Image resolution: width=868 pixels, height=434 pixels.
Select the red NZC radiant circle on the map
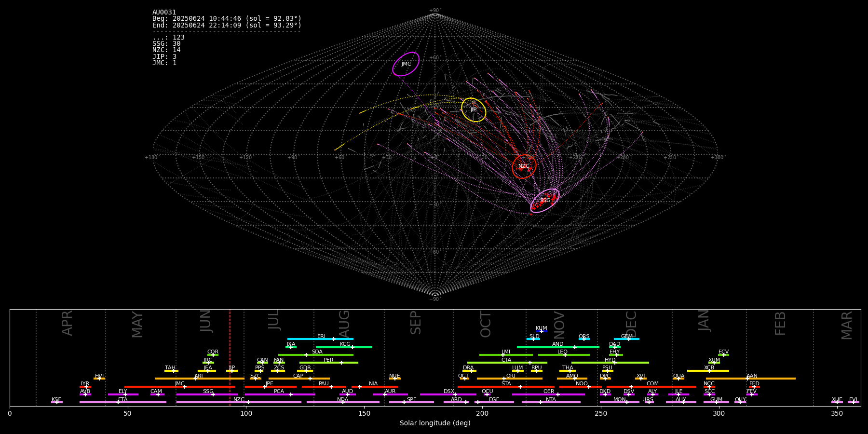click(524, 166)
